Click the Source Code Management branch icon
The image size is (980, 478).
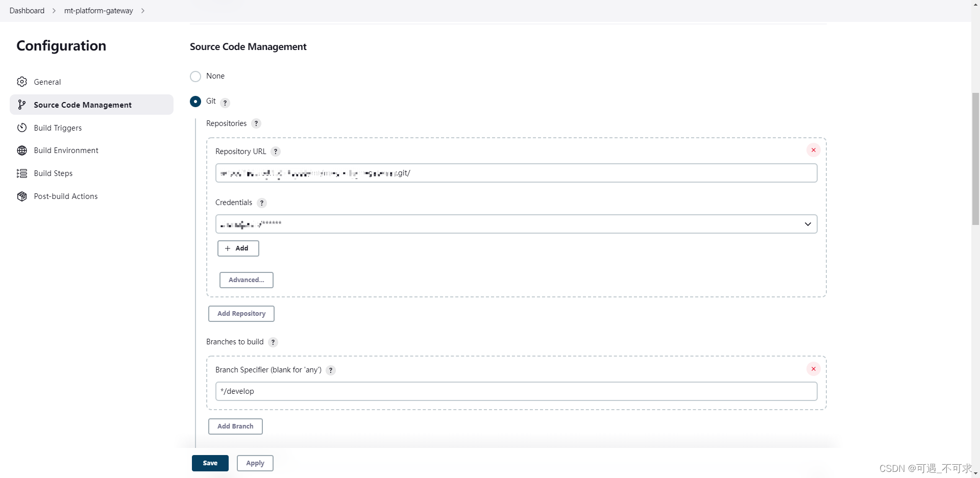point(22,105)
